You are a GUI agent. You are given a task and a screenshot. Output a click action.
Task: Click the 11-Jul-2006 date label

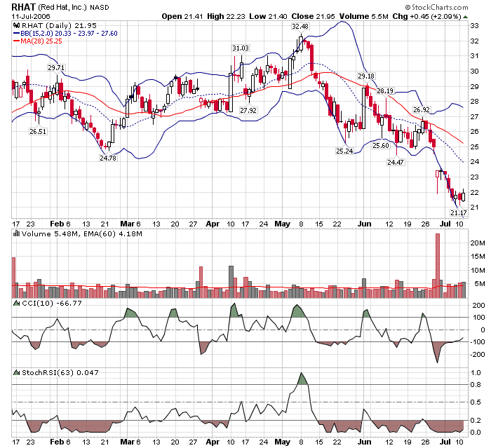coord(31,16)
